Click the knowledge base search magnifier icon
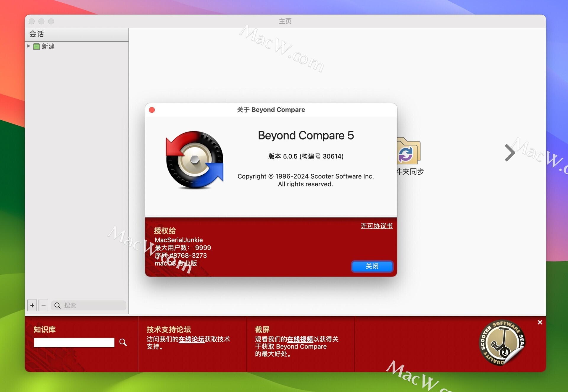The height and width of the screenshot is (392, 568). pos(123,342)
